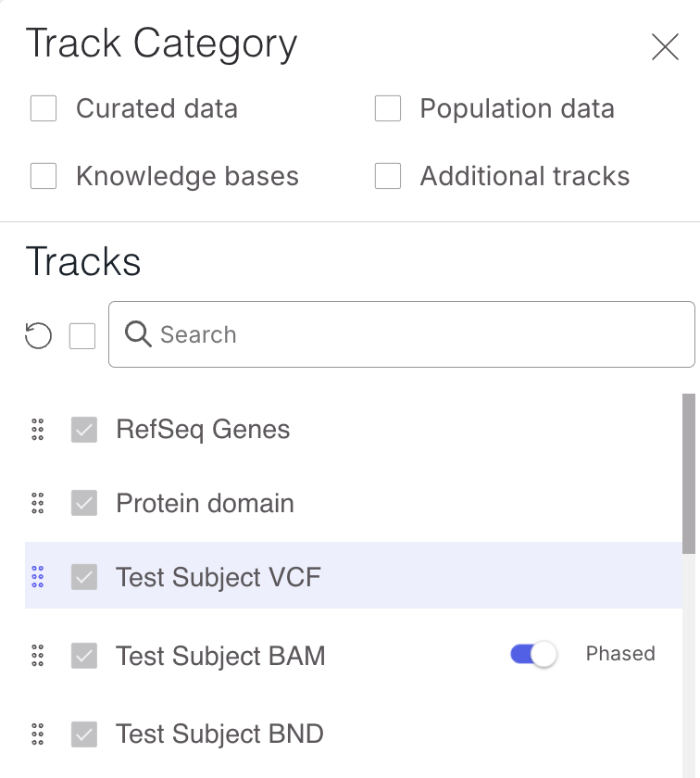This screenshot has height=778, width=700.
Task: Click the drag handle beside Test Subject VCF
Action: click(x=38, y=577)
